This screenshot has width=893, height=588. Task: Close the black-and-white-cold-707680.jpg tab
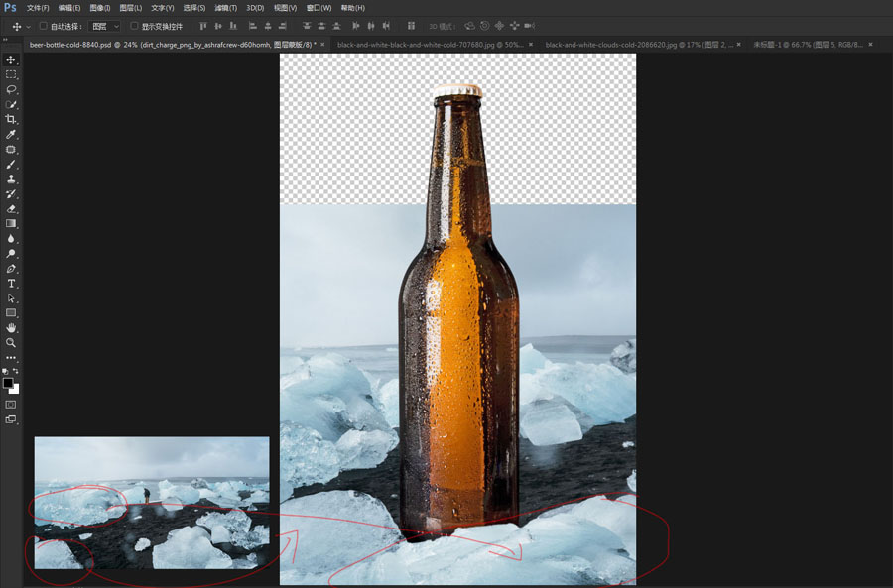tap(532, 45)
